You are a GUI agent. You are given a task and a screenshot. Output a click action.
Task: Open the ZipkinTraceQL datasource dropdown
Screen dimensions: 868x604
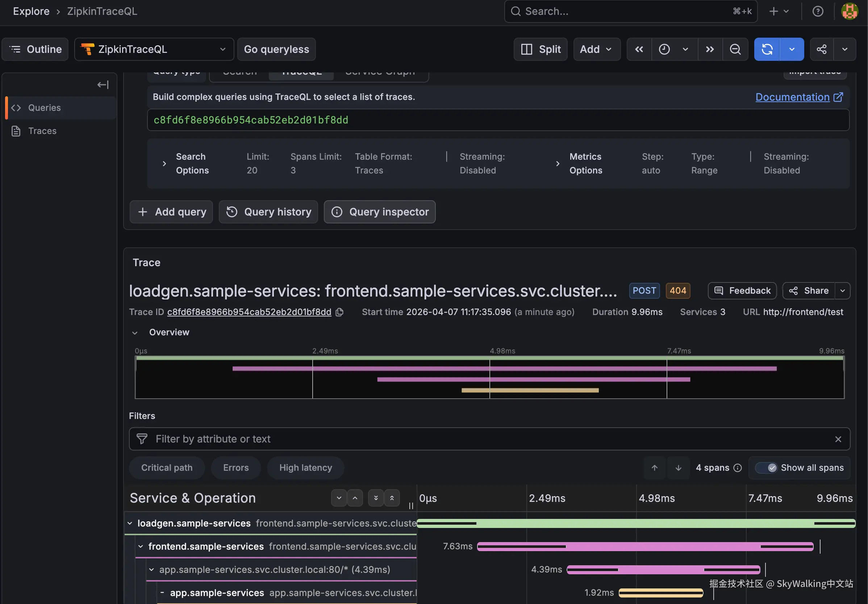coord(154,49)
